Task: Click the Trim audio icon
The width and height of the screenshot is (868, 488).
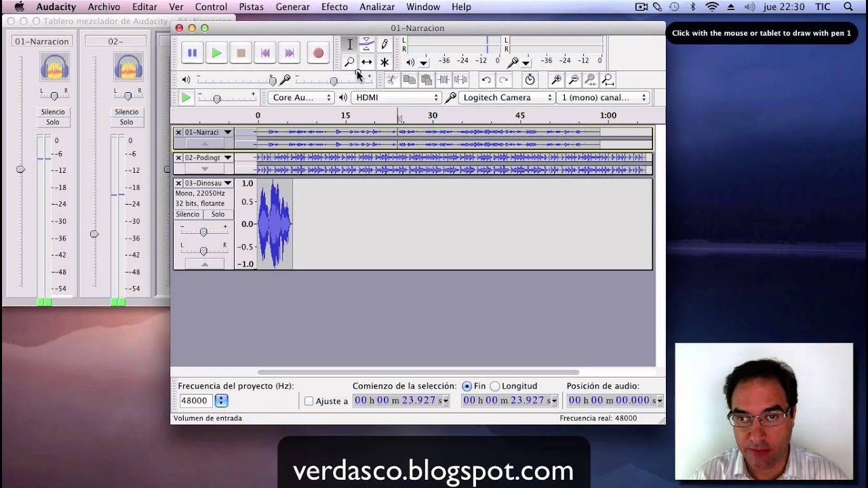Action: tap(443, 80)
